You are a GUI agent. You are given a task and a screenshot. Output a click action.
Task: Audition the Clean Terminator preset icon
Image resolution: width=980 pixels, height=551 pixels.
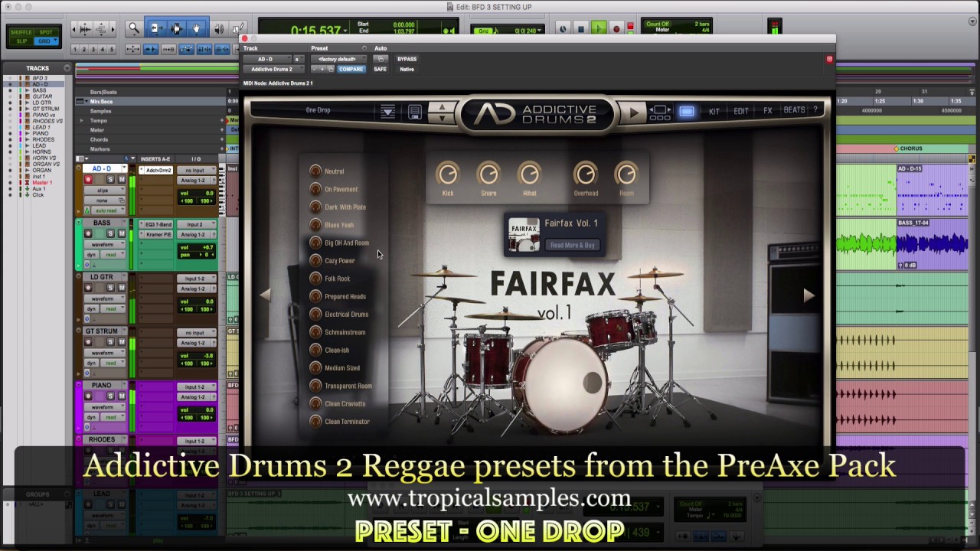click(315, 422)
